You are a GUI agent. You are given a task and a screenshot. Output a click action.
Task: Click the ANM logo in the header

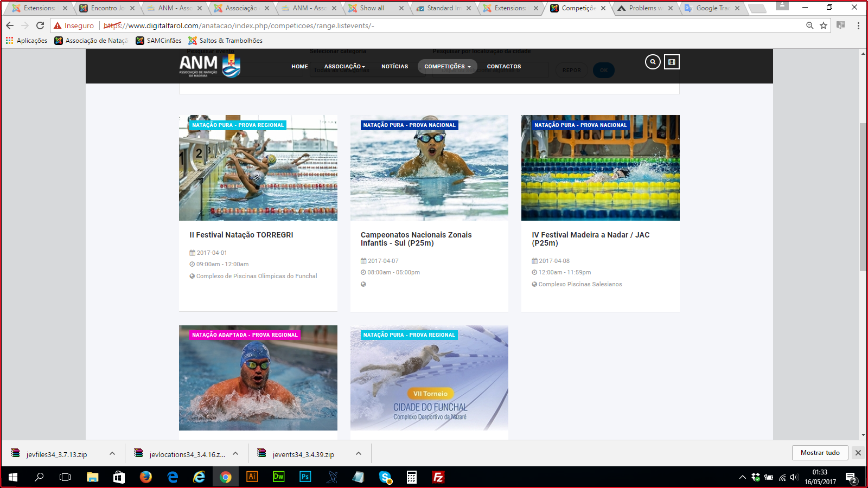(x=210, y=66)
